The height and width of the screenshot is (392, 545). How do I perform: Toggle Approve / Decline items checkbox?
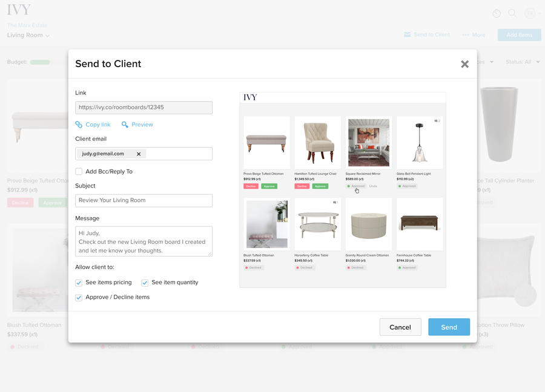pos(79,298)
